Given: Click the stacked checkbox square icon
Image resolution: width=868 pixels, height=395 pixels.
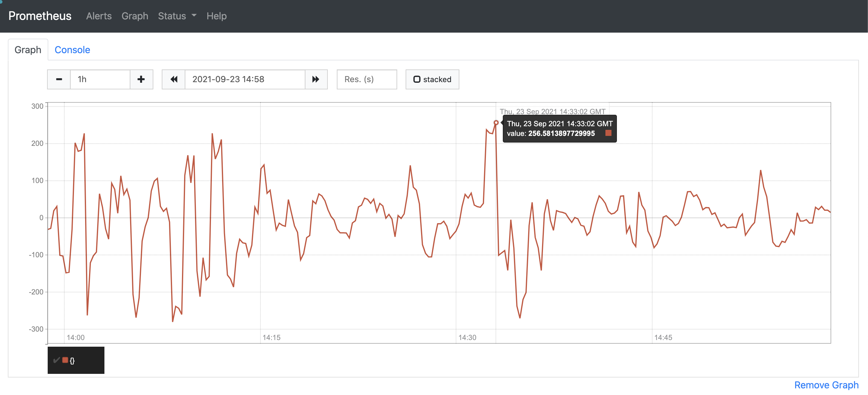Looking at the screenshot, I should (x=417, y=79).
